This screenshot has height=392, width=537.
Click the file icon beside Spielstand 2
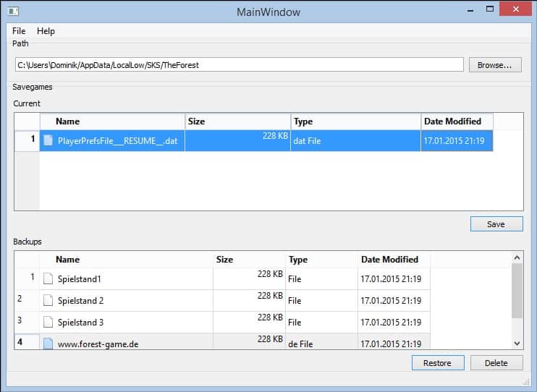click(x=48, y=300)
